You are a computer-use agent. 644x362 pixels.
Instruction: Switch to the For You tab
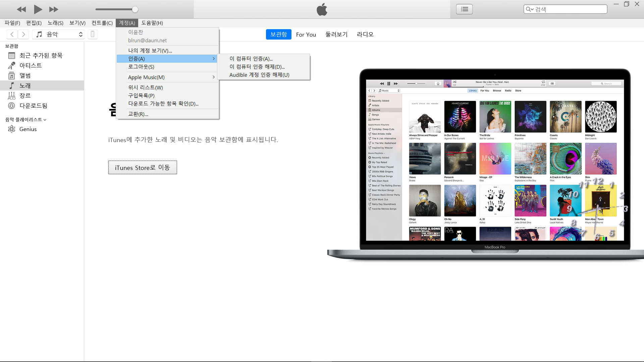(x=306, y=34)
